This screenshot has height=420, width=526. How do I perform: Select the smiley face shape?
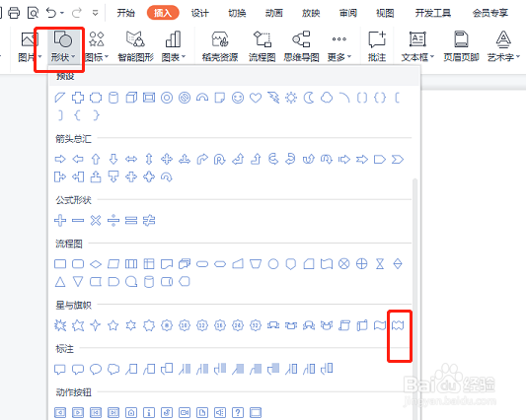238,98
